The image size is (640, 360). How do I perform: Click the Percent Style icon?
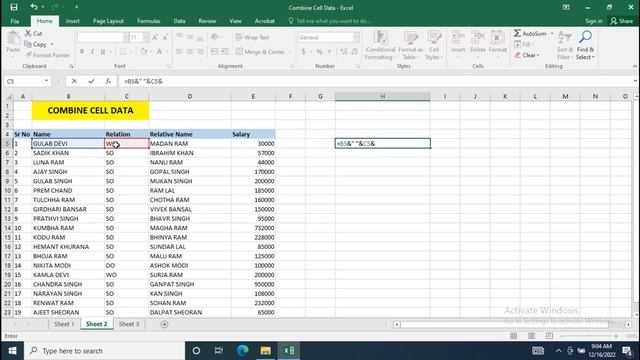pyautogui.click(x=319, y=52)
